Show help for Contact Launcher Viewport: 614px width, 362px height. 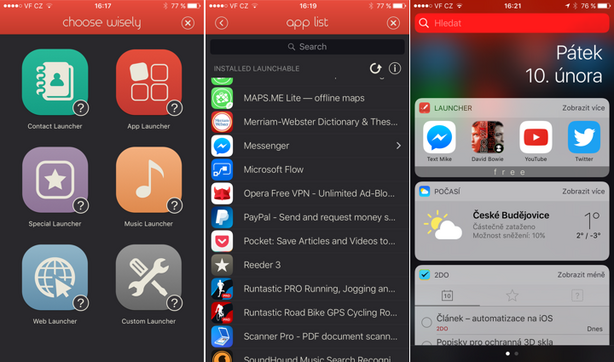(81, 108)
